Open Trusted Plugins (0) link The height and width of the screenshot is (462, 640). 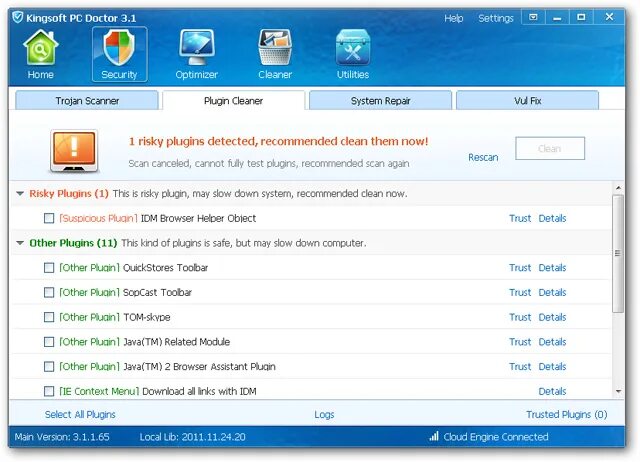[x=567, y=415]
